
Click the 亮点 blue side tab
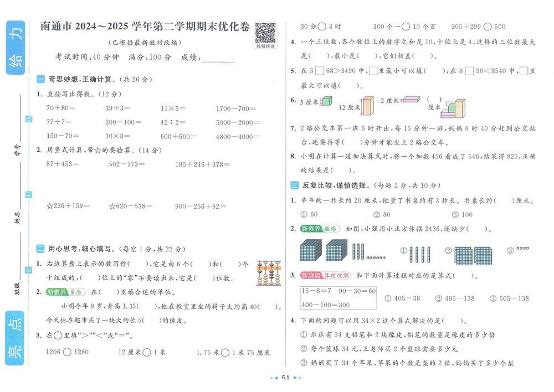click(15, 338)
